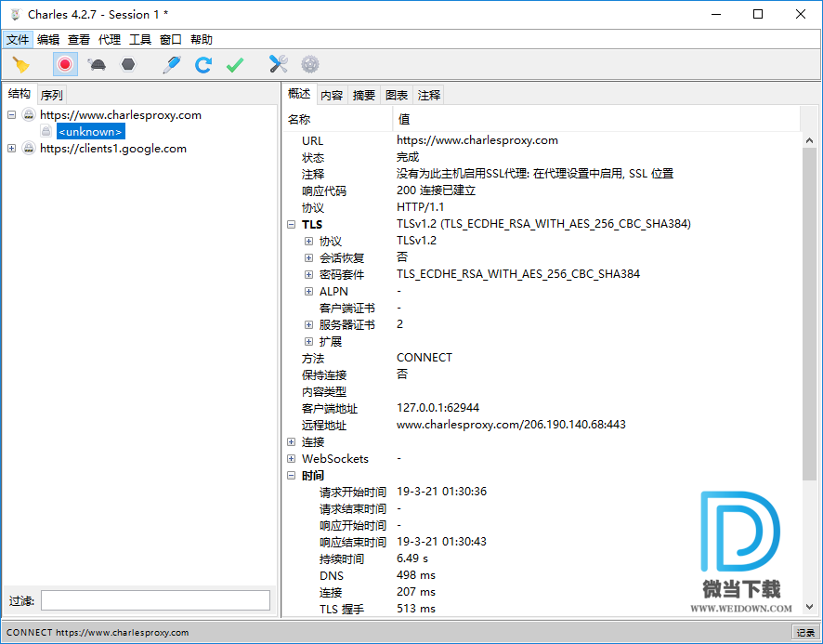Screen dimensions: 823x644
Task: Click the 值 column header
Action: point(596,119)
